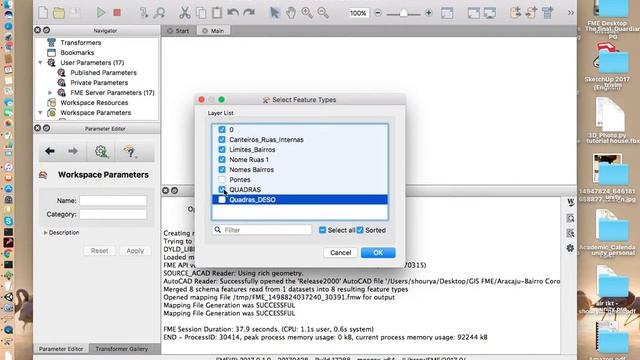Adjust the canvas zoom slider
The height and width of the screenshot is (360, 640).
click(403, 13)
